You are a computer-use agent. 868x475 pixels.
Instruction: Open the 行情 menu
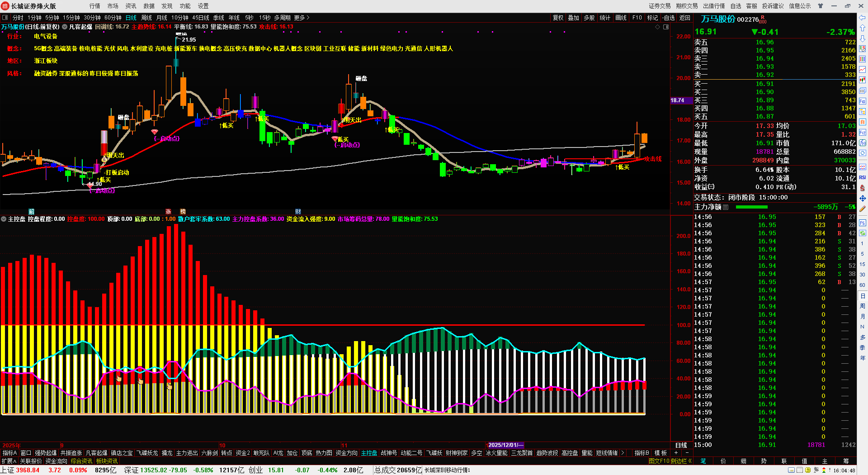tap(95, 6)
